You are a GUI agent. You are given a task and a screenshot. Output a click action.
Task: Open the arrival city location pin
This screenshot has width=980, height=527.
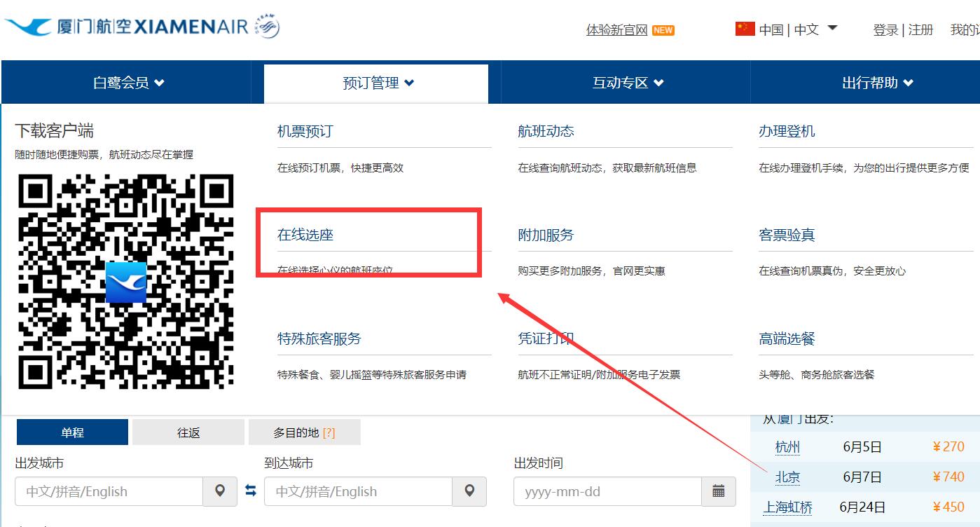pos(469,491)
